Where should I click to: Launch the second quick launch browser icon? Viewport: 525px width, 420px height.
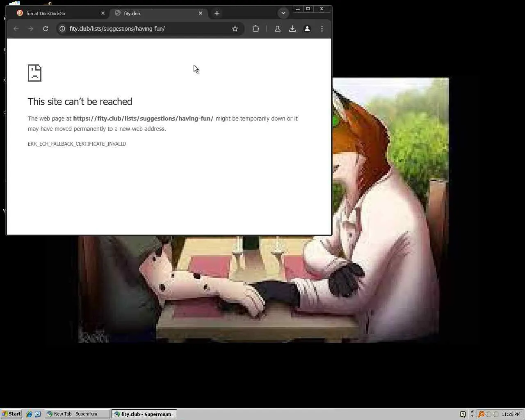[38, 414]
